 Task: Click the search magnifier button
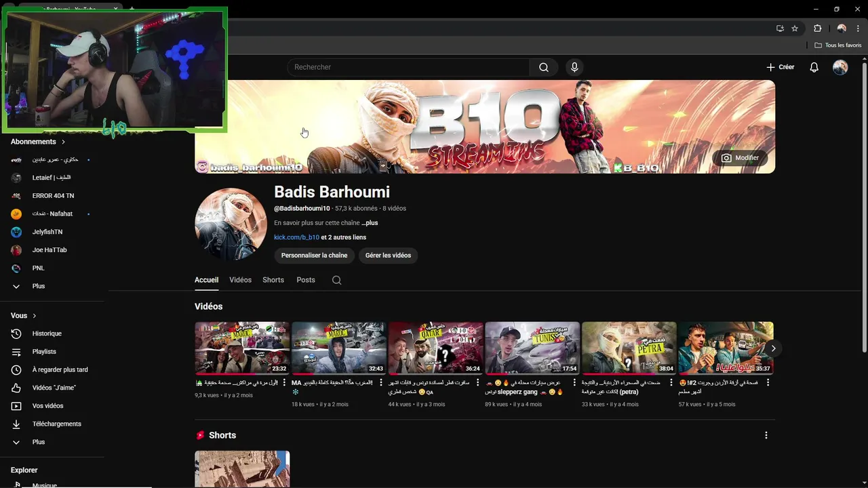tap(544, 67)
